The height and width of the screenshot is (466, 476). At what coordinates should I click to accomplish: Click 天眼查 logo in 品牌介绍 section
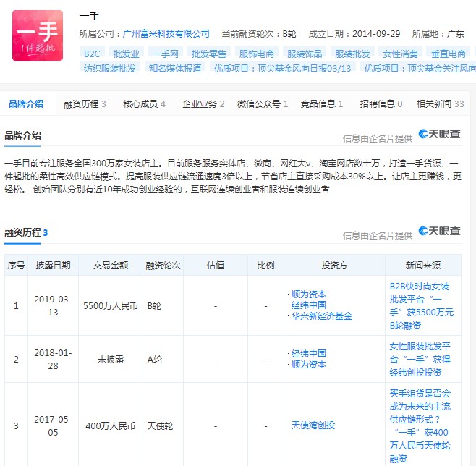click(439, 134)
